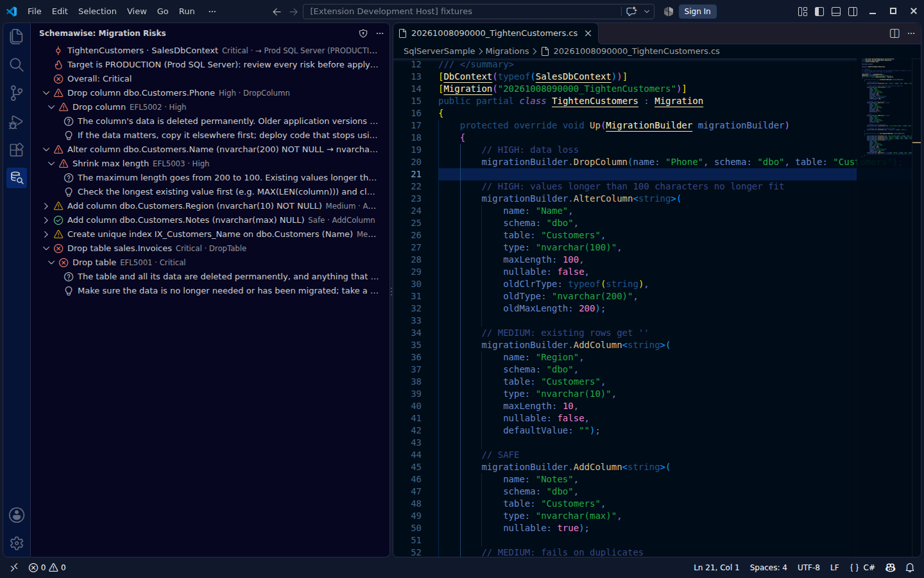
Task: Open the Go menu
Action: coord(163,12)
